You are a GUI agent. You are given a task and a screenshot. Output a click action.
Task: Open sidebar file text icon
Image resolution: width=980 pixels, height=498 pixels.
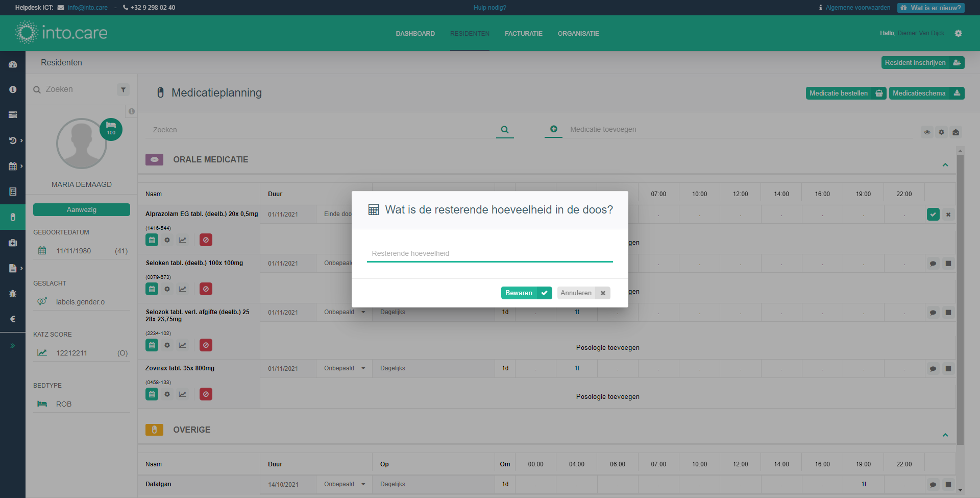(x=13, y=268)
